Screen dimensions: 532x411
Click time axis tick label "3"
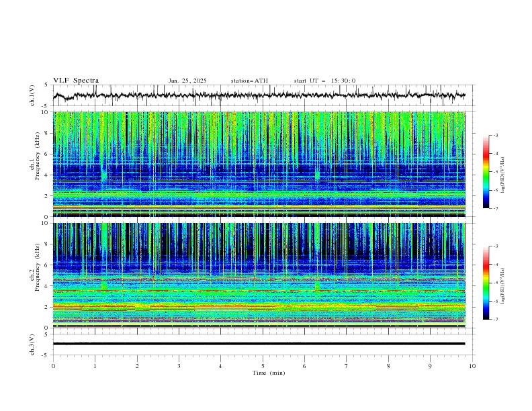coord(179,366)
